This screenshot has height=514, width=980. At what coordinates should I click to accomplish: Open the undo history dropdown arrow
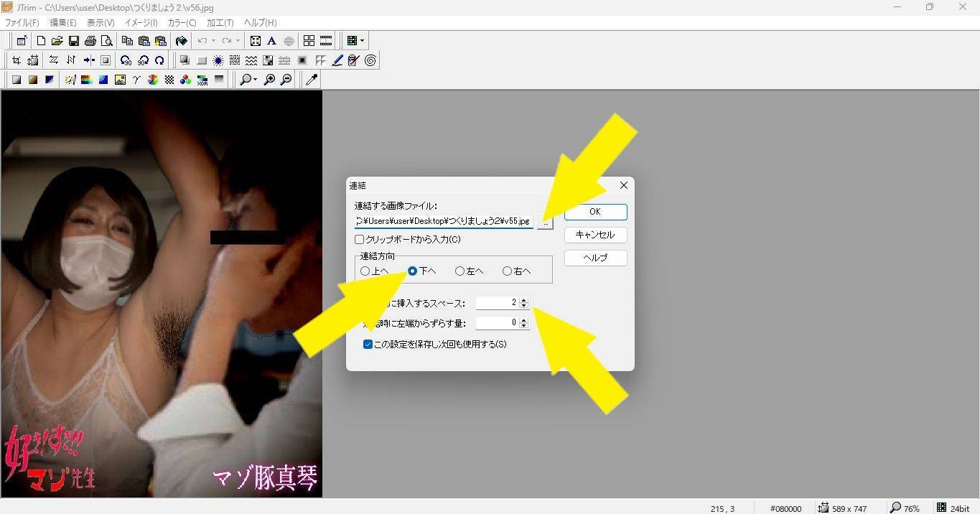click(213, 41)
